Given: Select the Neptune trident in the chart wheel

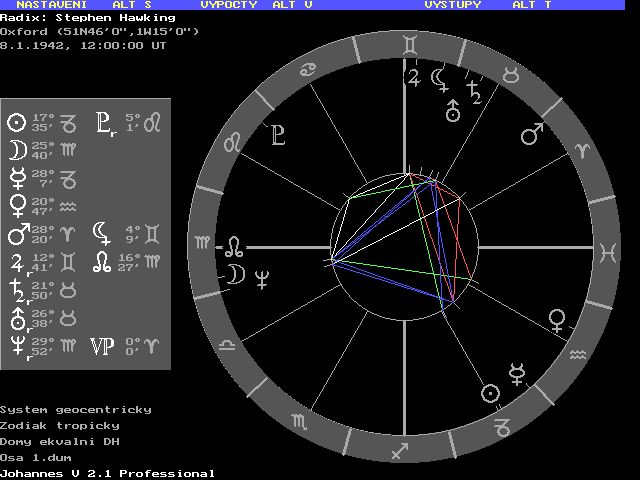Looking at the screenshot, I should click(263, 279).
